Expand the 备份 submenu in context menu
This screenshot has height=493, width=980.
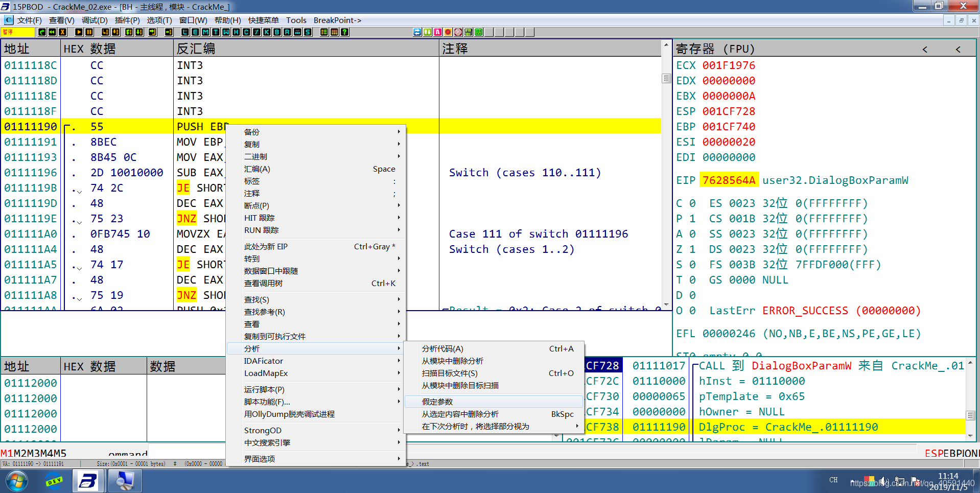click(x=316, y=132)
